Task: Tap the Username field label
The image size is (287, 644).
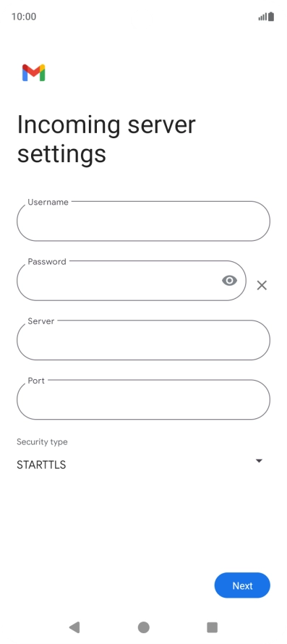Action: (x=48, y=202)
